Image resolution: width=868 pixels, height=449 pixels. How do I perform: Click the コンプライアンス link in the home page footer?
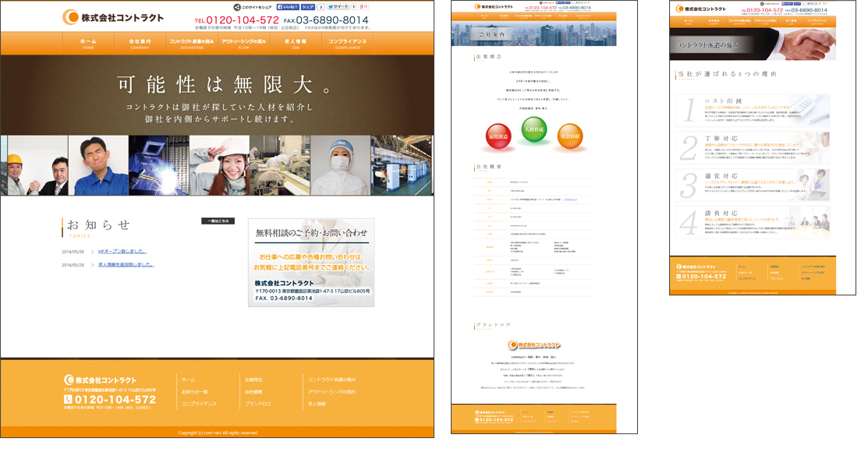click(x=200, y=404)
